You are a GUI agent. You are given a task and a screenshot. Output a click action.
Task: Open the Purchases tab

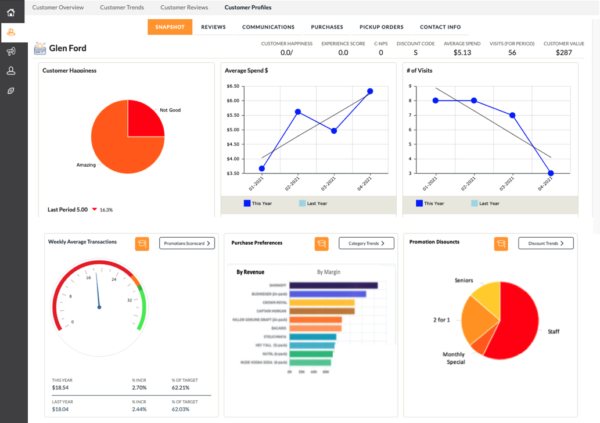[x=330, y=27]
